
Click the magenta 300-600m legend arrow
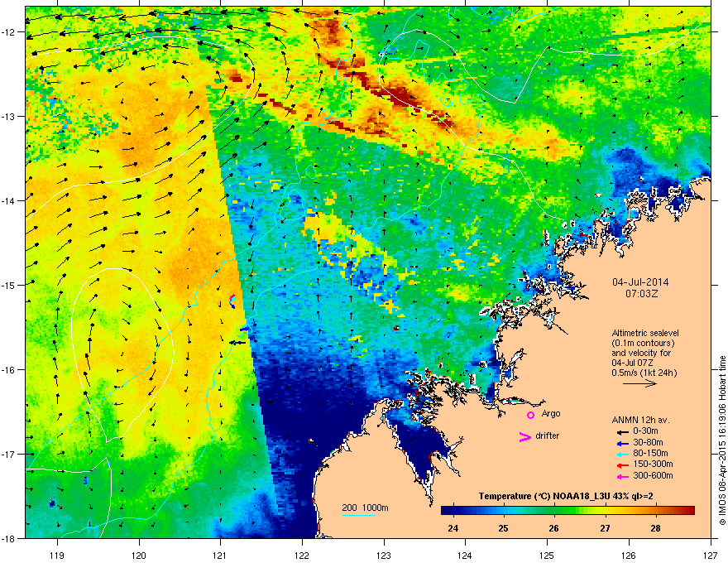[x=622, y=476]
